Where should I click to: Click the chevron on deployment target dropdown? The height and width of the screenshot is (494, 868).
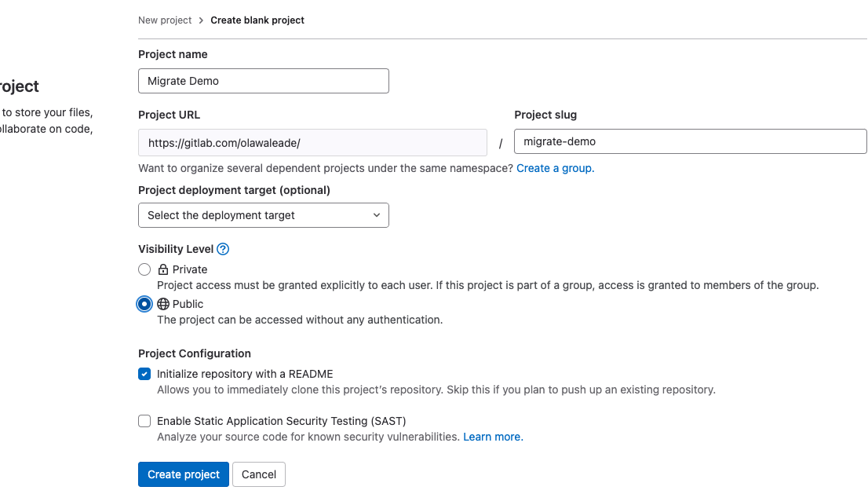[377, 215]
